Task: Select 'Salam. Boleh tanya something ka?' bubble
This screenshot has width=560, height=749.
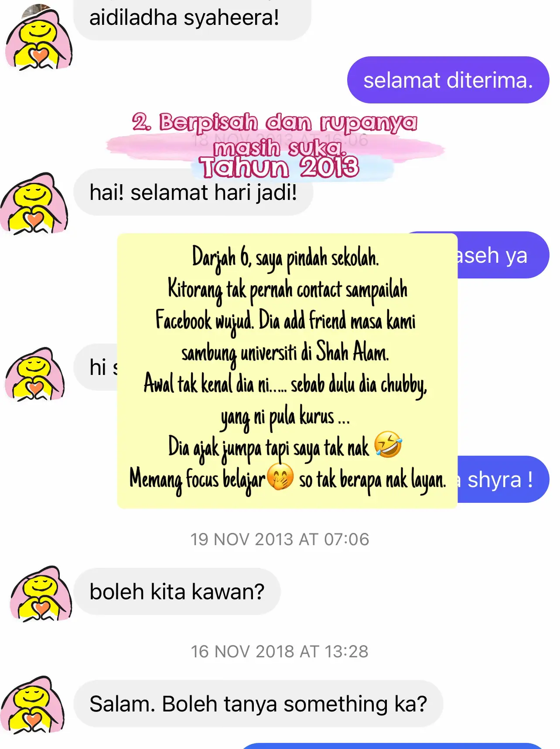Action: pyautogui.click(x=258, y=704)
